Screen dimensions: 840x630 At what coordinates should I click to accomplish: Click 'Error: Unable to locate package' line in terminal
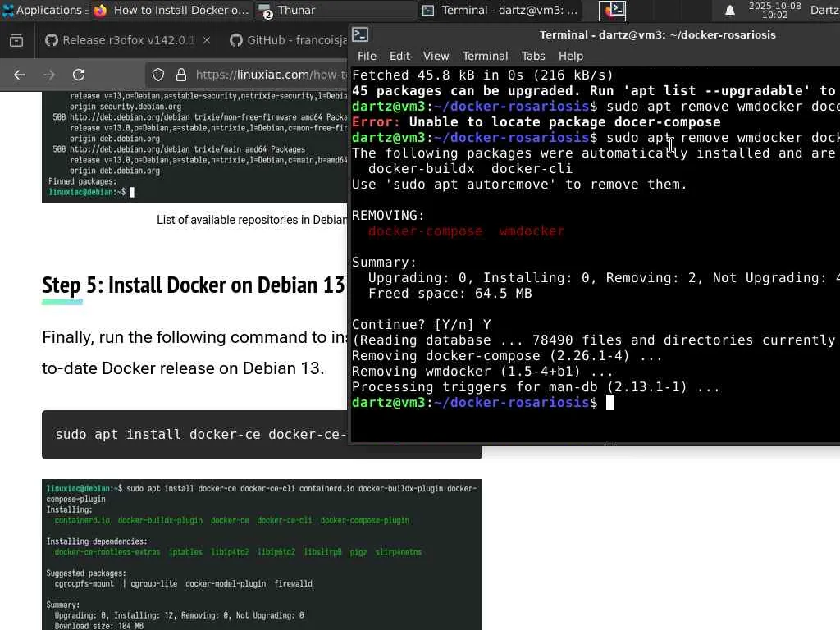pyautogui.click(x=536, y=122)
